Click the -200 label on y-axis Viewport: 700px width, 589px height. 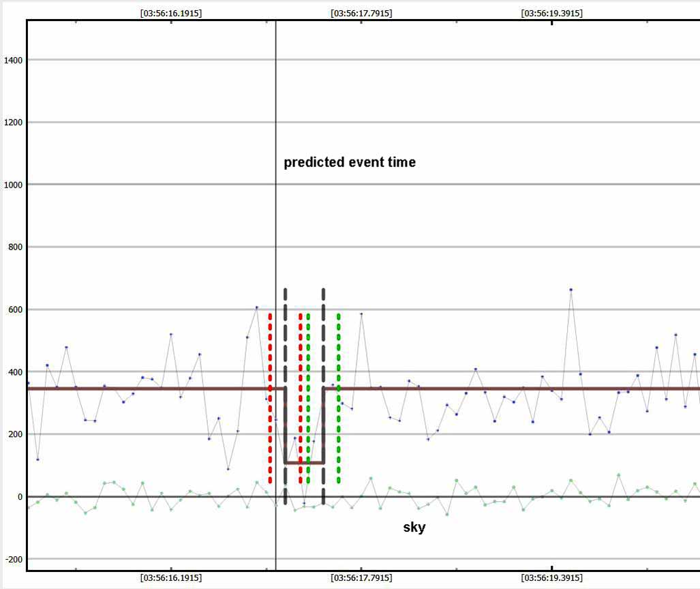coord(14,560)
